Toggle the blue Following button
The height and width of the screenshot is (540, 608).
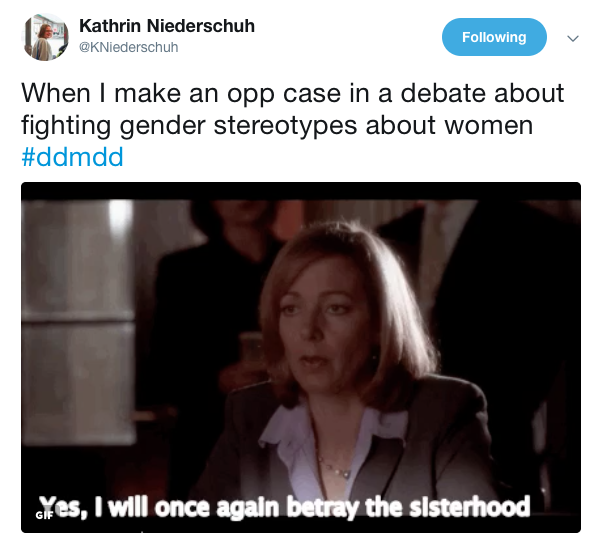coord(494,37)
